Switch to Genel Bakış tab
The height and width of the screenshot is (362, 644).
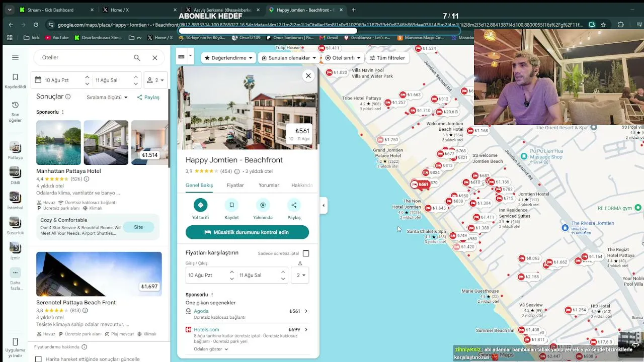coord(199,186)
